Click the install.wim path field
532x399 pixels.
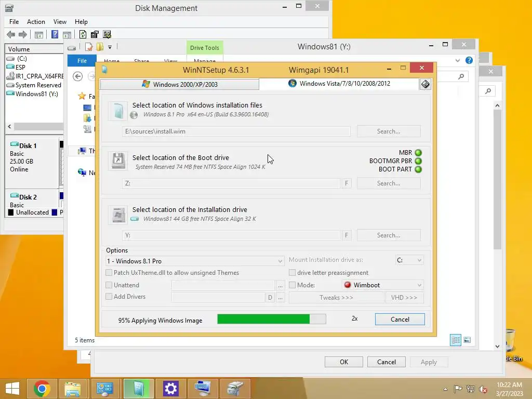pos(236,131)
